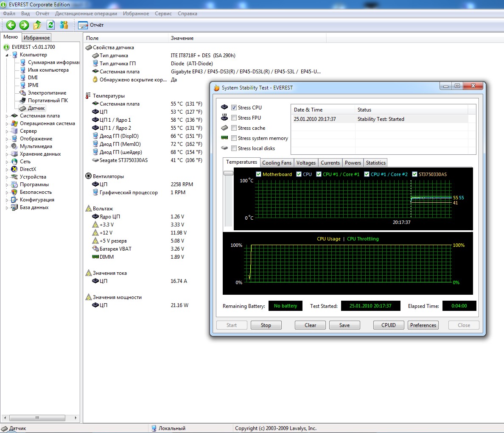Select the DirectX item in the tree
Image resolution: width=504 pixels, height=433 pixels.
click(x=28, y=169)
